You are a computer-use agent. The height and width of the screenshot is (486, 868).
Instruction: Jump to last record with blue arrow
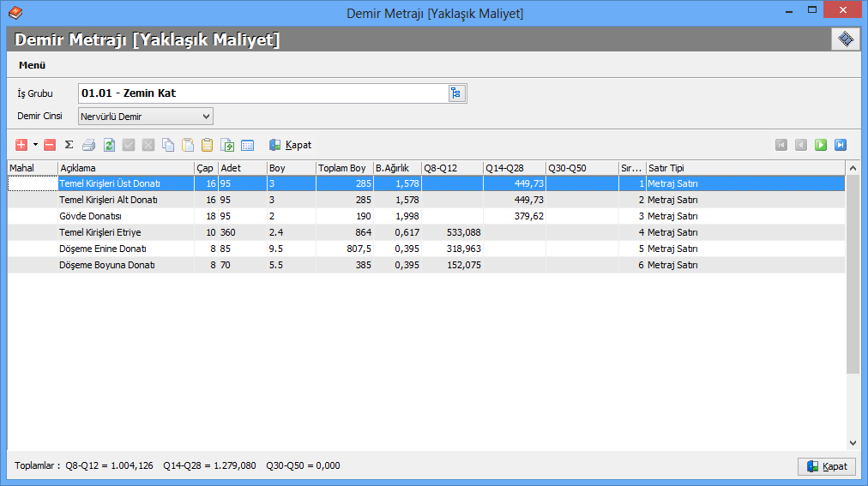[841, 145]
